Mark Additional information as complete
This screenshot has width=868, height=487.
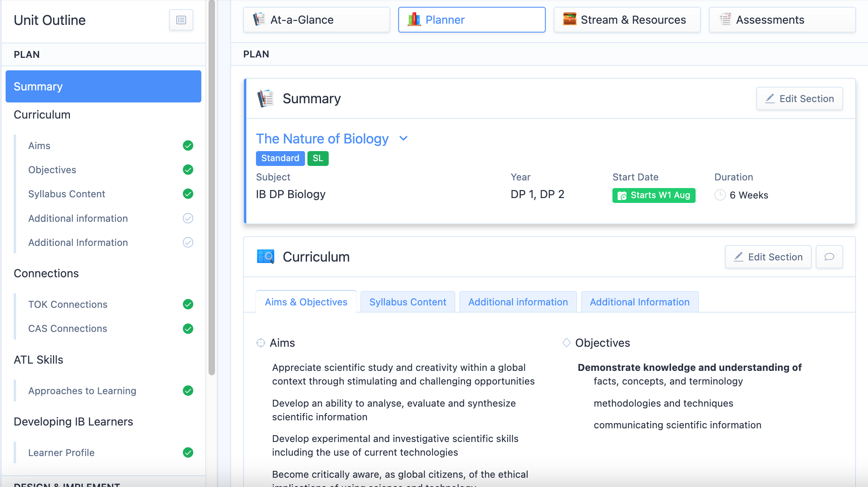click(188, 218)
